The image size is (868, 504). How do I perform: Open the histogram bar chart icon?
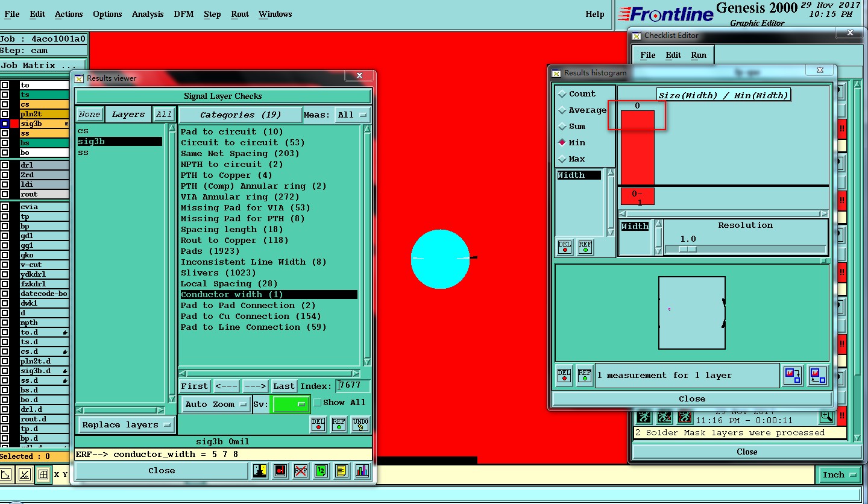coord(362,471)
